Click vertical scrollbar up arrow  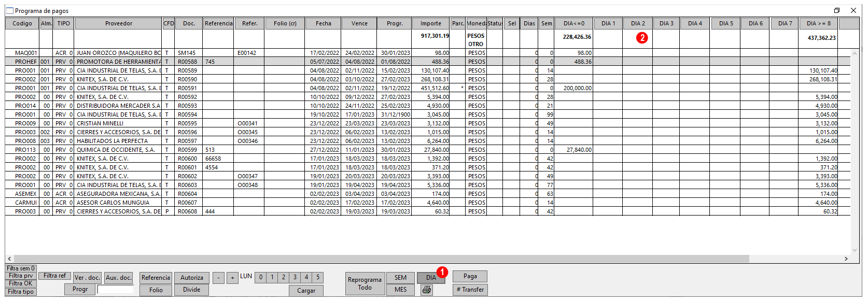click(856, 53)
